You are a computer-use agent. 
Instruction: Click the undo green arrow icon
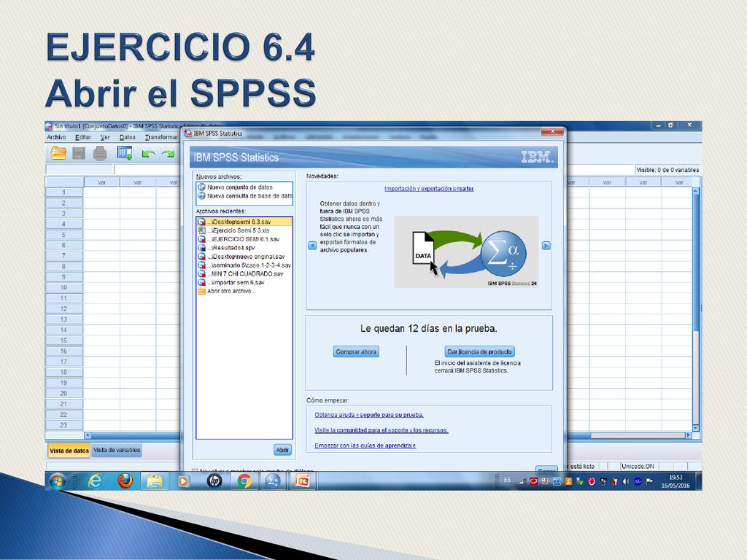(148, 154)
